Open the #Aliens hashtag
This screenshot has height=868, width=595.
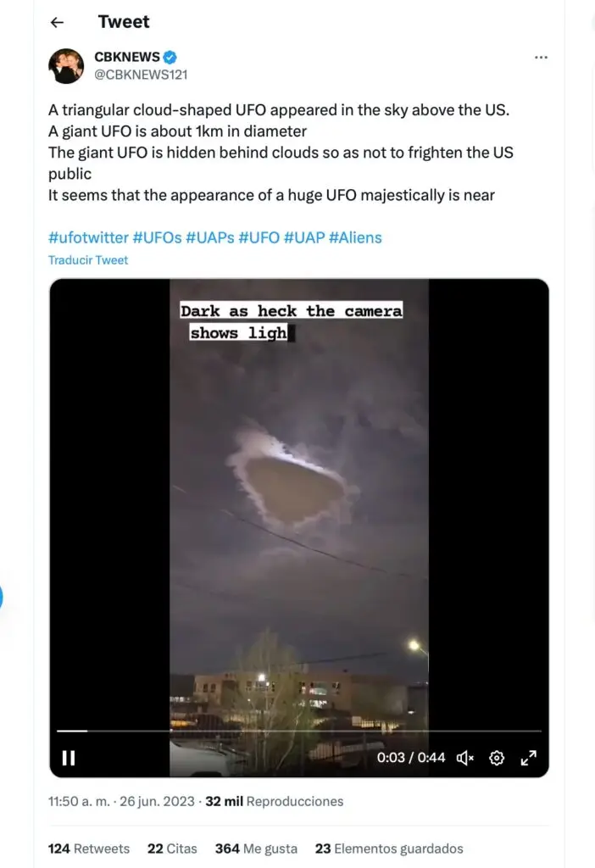355,237
